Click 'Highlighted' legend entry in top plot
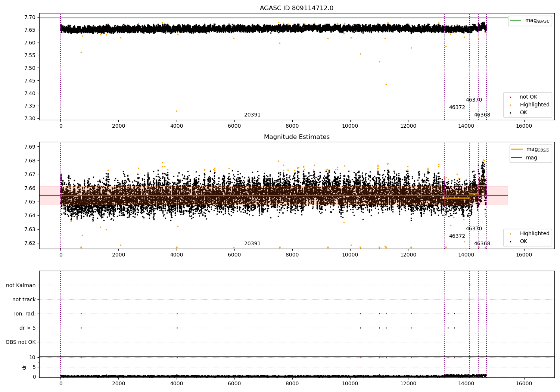560x392 pixels. tap(534, 105)
